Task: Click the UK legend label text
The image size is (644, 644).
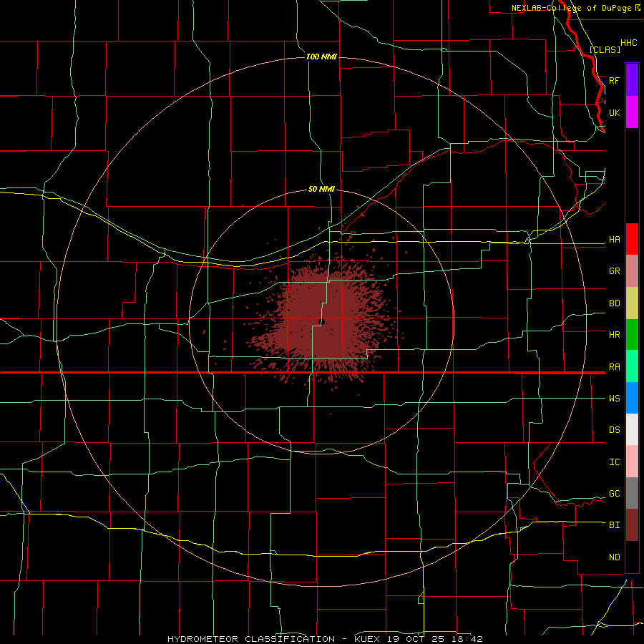Action: point(614,112)
